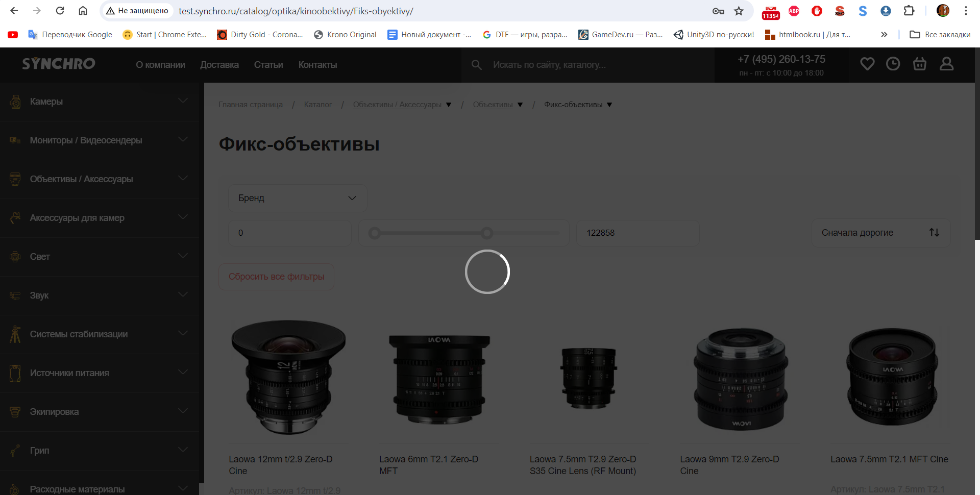The width and height of the screenshot is (980, 495).
Task: Click the search magnifier icon
Action: [476, 65]
